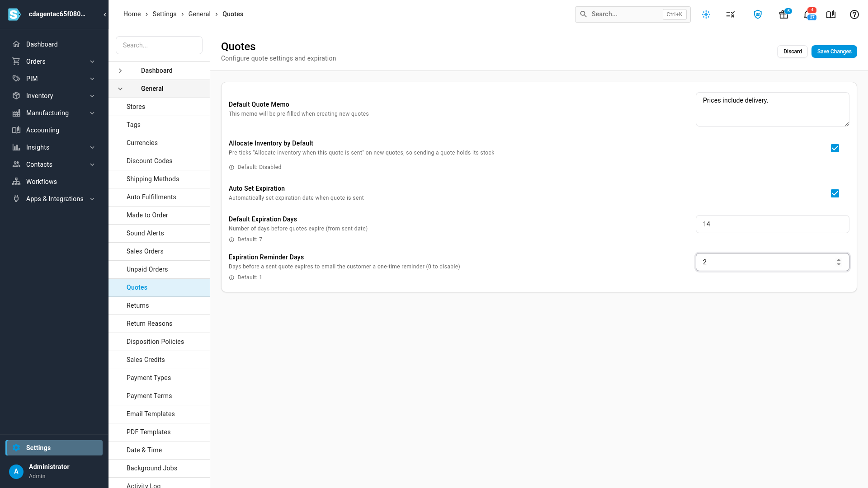
Task: Toggle Allocate Inventory by Default checkbox
Action: click(835, 148)
